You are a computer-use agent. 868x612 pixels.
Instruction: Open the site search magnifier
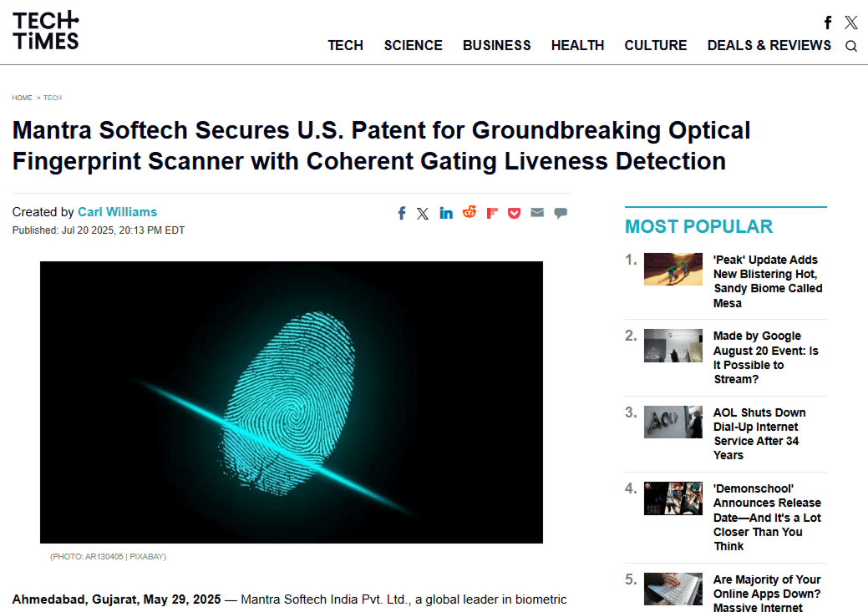coord(851,46)
